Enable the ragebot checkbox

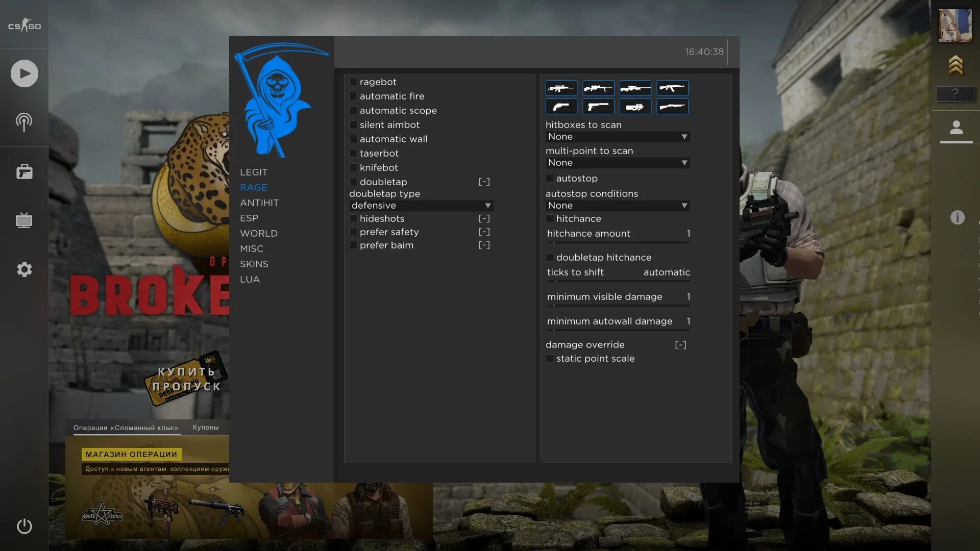tap(353, 82)
